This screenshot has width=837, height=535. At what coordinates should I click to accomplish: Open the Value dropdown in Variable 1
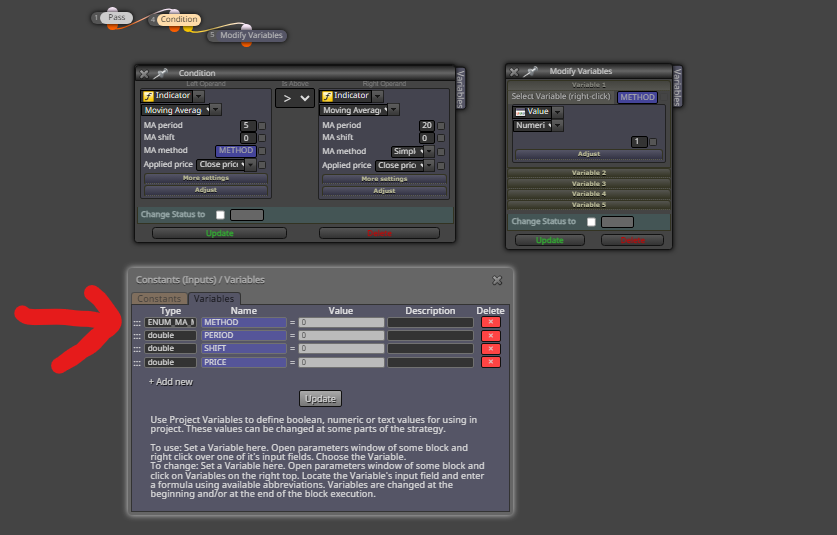pyautogui.click(x=557, y=112)
